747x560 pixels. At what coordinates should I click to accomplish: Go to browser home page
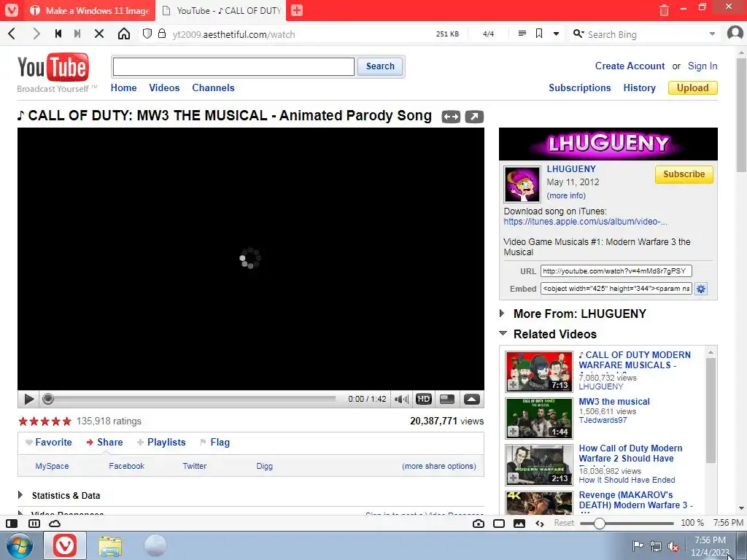tap(124, 34)
